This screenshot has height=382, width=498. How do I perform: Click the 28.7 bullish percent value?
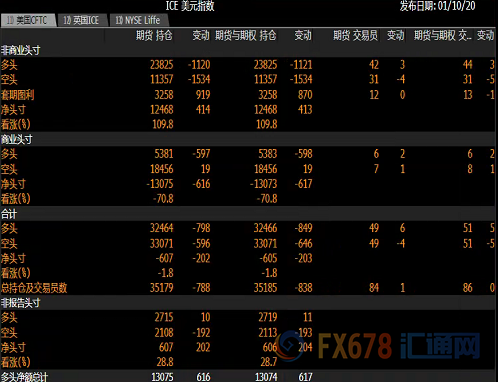tap(269, 362)
